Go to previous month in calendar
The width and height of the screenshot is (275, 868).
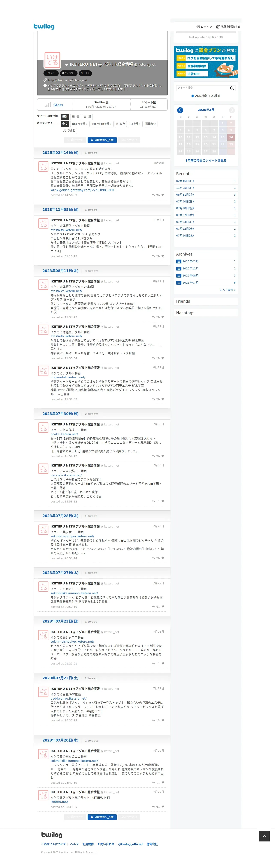click(180, 110)
